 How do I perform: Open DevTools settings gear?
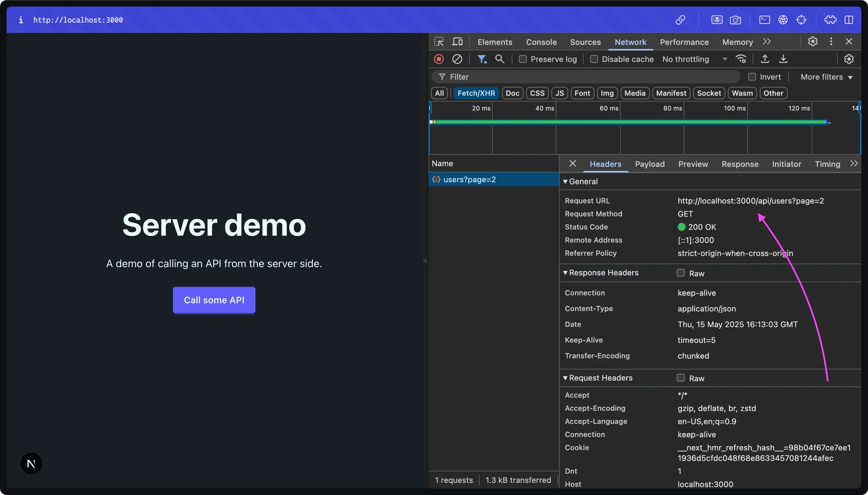813,42
